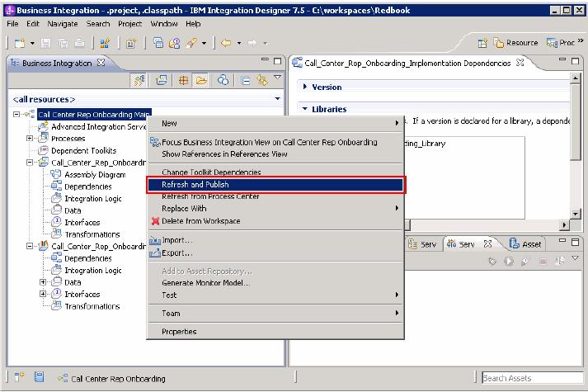Open the Help menu
Screen dimensions: 588x392
(193, 24)
